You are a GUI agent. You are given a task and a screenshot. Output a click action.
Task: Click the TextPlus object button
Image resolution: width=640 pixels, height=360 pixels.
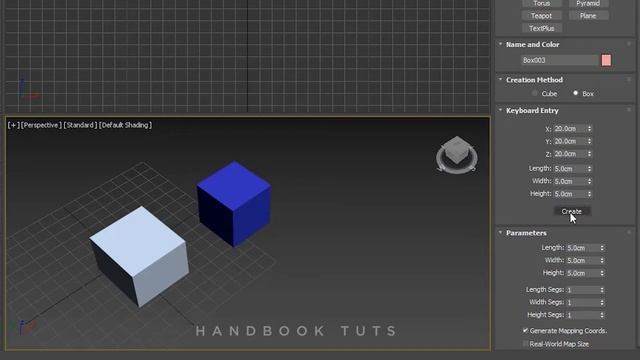tap(542, 28)
